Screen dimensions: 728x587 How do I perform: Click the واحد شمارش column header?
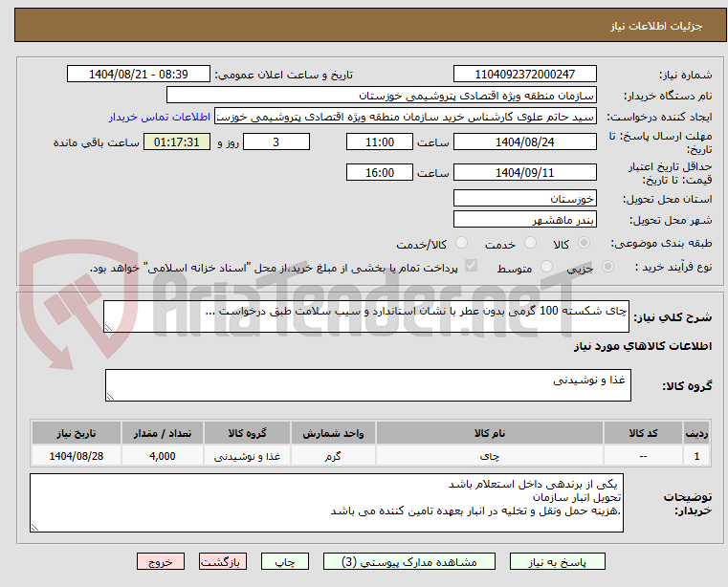click(333, 433)
